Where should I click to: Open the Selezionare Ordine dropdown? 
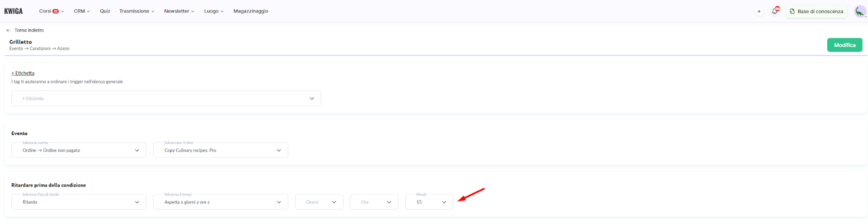tap(220, 150)
